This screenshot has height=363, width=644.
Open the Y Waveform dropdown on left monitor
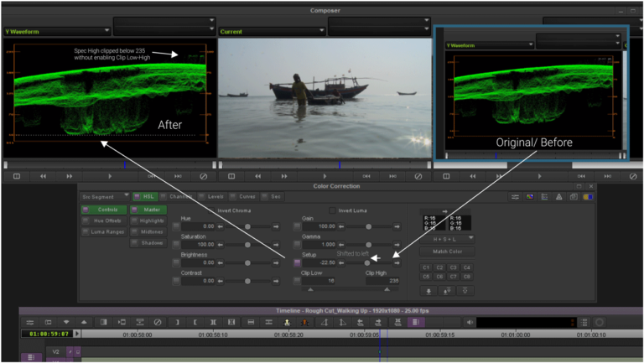pos(57,31)
